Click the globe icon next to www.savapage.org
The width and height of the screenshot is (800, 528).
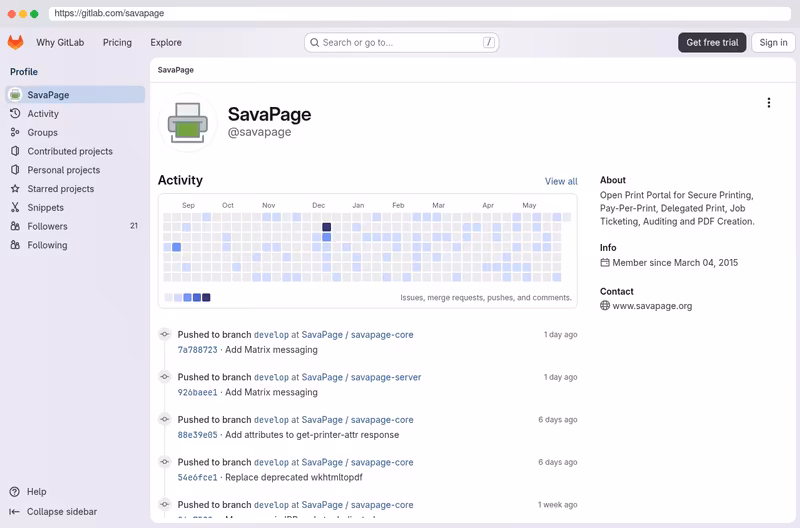(x=605, y=306)
